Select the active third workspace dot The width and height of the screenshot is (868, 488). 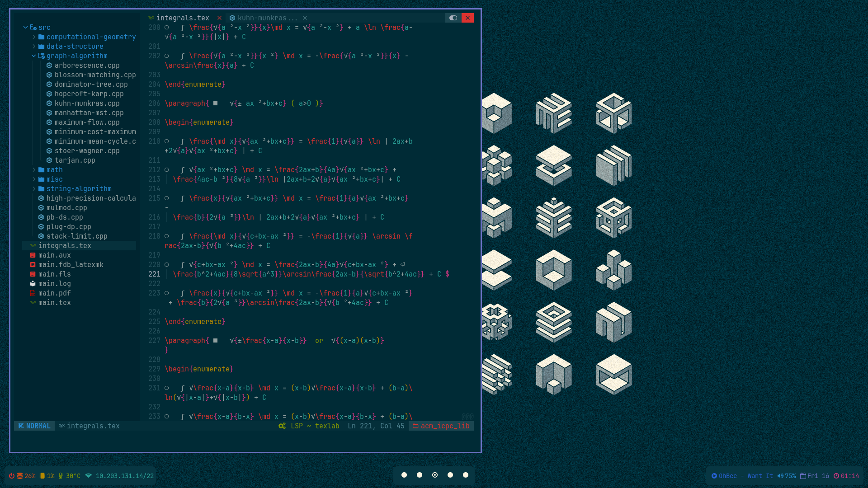[435, 475]
